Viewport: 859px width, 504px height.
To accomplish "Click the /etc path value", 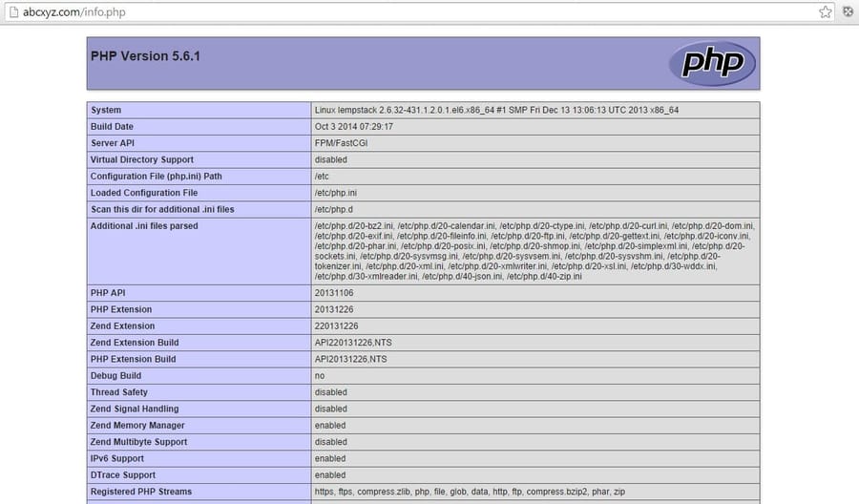I will click(x=322, y=177).
